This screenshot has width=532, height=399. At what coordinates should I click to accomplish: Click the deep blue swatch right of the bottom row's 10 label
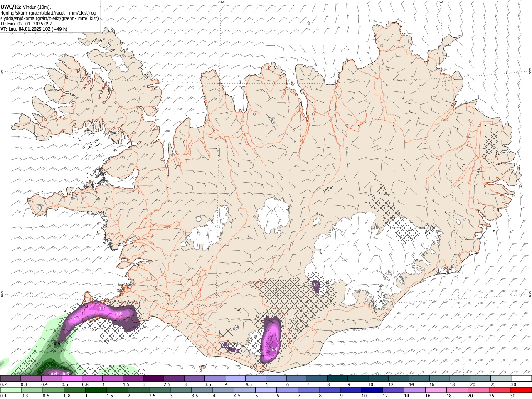372,390
